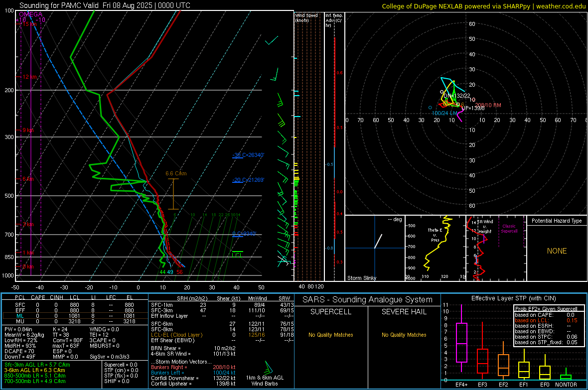Viewport: 588px width, 390px height.
Task: Click the OMEGA label on the skew-T
Action: [30, 14]
